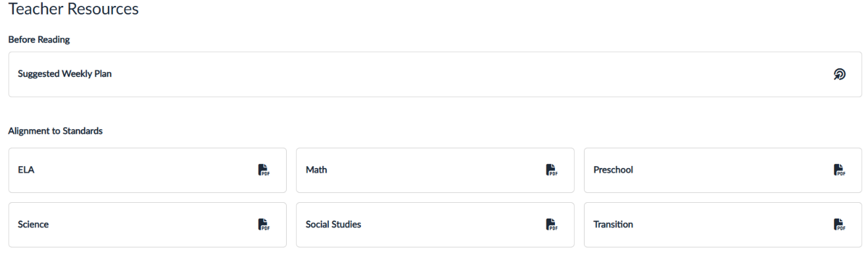Select the Transition standards label
The image size is (868, 254).
pos(613,224)
